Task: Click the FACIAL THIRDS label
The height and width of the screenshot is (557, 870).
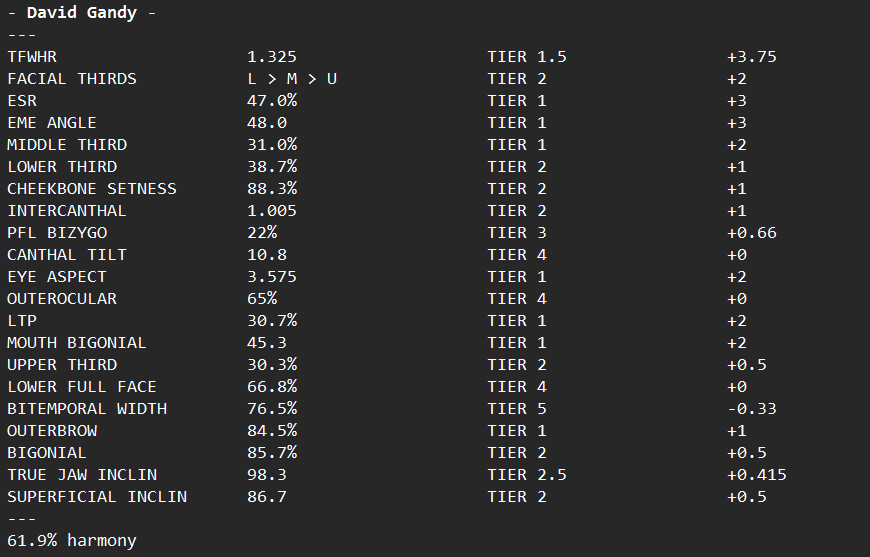Action: click(72, 79)
